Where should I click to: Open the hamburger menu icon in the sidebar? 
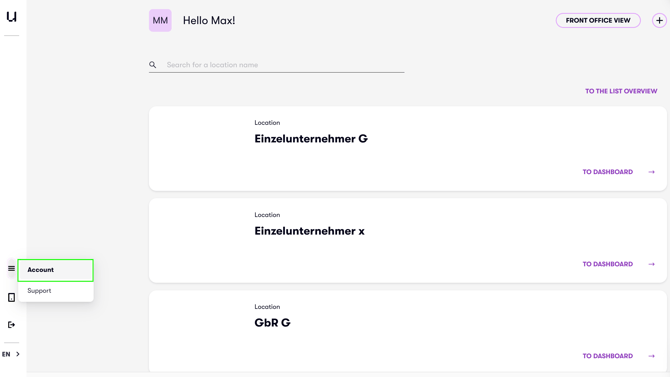12,268
